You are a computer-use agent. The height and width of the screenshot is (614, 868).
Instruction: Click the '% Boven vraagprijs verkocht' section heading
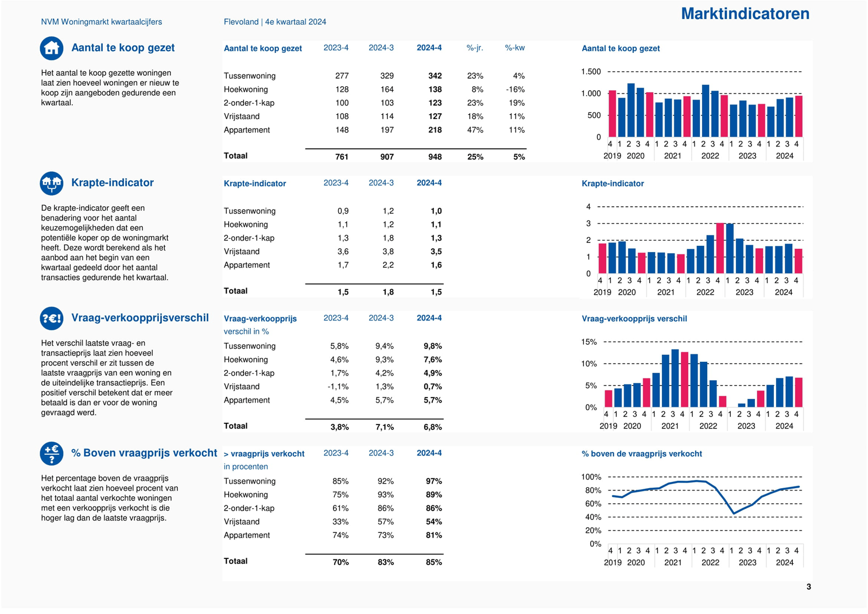coord(144,453)
